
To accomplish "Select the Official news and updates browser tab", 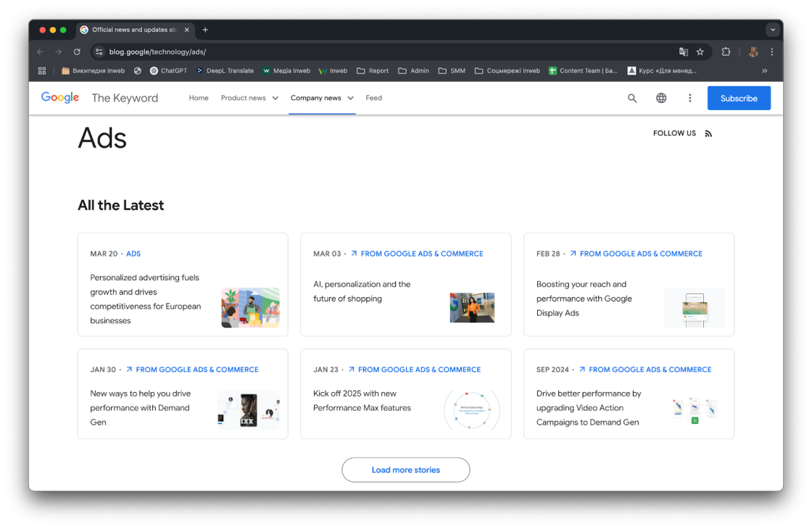I will point(136,30).
